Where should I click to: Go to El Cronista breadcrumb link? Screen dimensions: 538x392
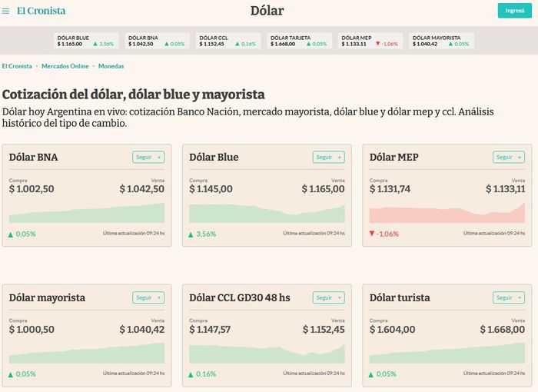[x=17, y=66]
